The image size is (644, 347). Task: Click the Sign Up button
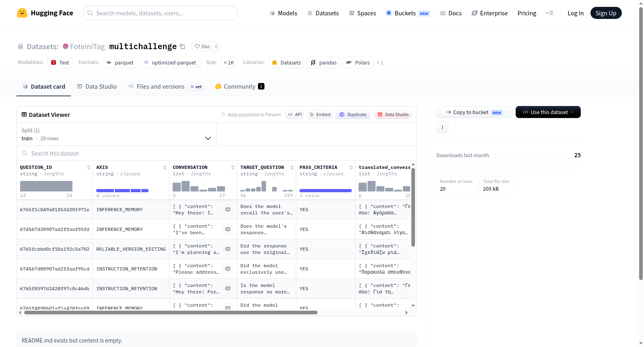click(x=606, y=13)
